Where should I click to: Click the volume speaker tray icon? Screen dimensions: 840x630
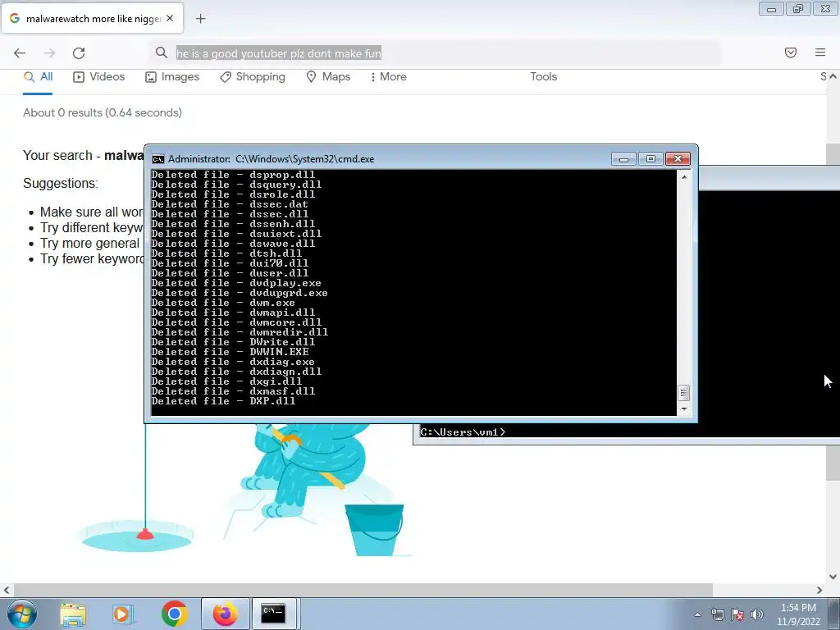pos(756,614)
